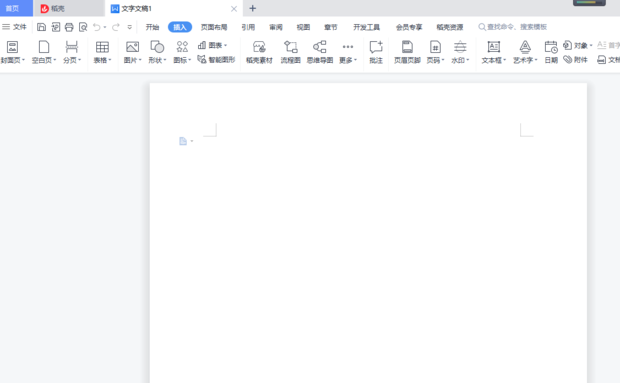Open the Developer Tools (开发工具) tab
Viewport: 620px width, 383px height.
(367, 27)
